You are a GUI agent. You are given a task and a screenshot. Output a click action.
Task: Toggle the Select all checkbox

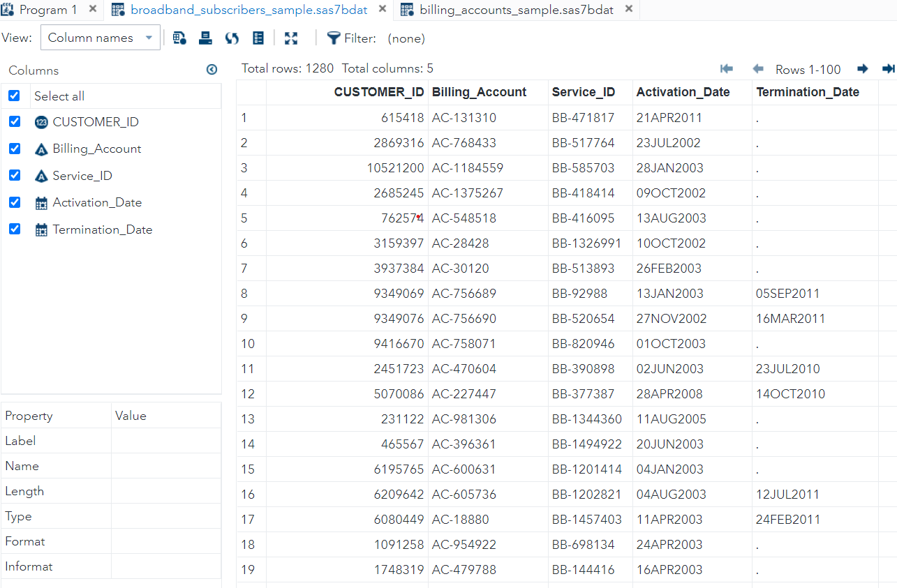pyautogui.click(x=14, y=96)
